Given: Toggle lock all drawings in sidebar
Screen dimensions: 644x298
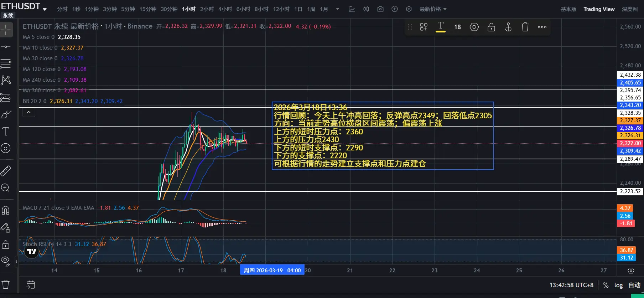Looking at the screenshot, I should [x=6, y=245].
